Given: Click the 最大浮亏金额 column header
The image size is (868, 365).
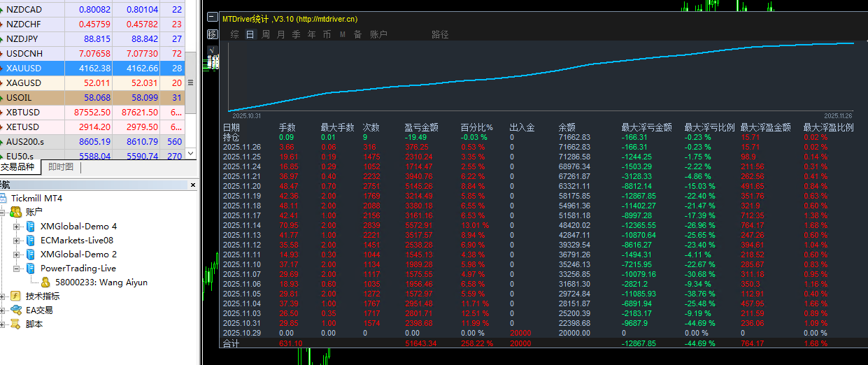Looking at the screenshot, I should [x=646, y=127].
